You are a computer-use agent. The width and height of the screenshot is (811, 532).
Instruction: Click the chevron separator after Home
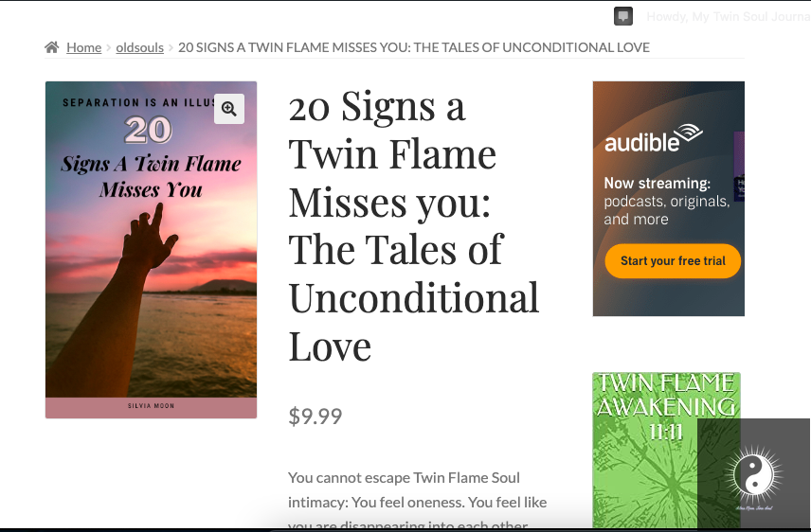point(109,47)
